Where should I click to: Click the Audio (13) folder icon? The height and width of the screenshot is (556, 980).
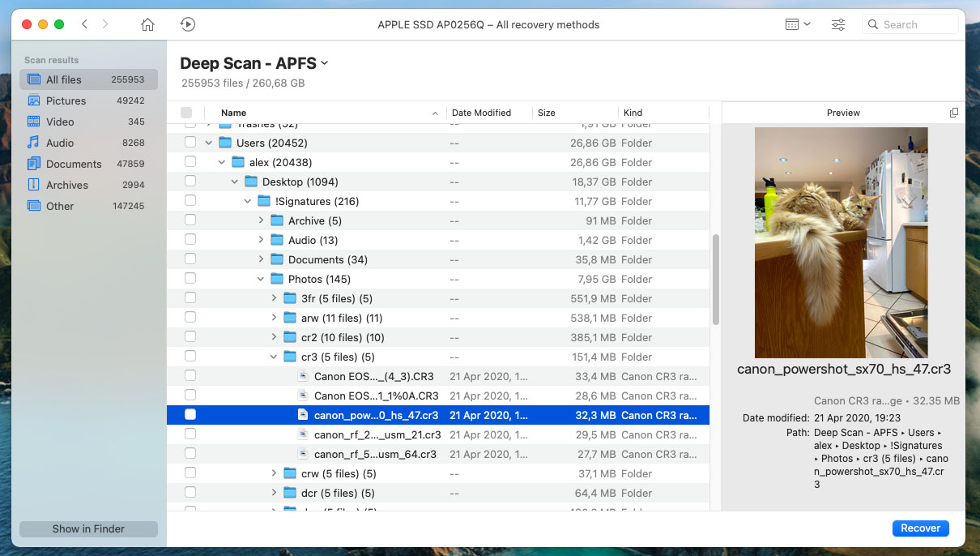277,240
